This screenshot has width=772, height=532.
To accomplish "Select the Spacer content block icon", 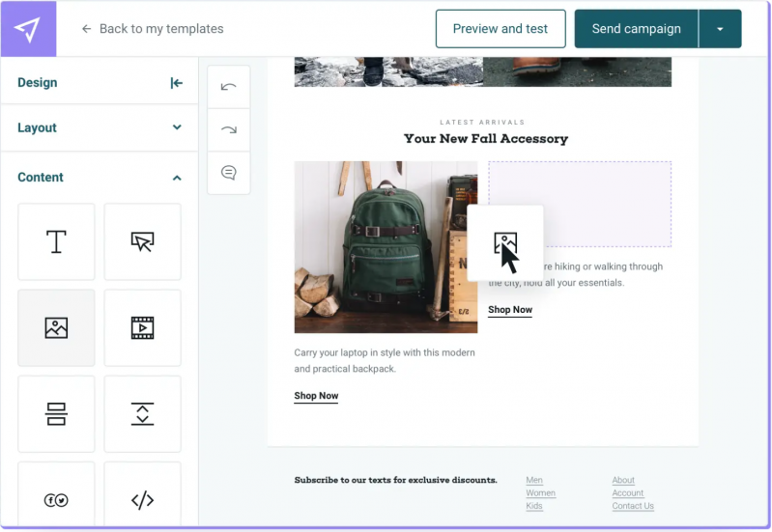I will coord(142,413).
